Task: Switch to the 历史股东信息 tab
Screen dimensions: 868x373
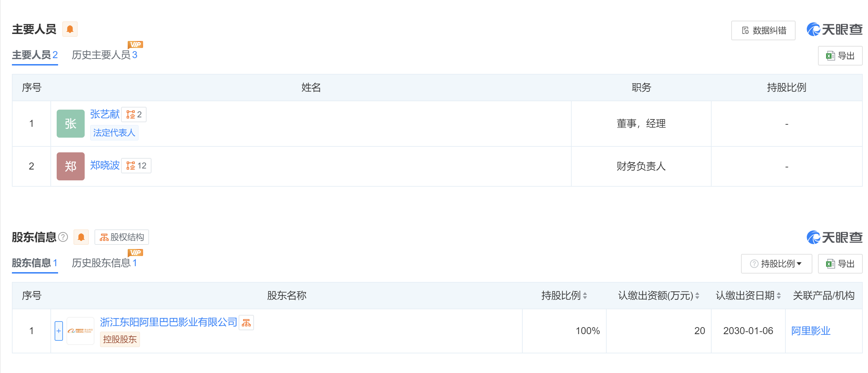Action: pyautogui.click(x=101, y=263)
